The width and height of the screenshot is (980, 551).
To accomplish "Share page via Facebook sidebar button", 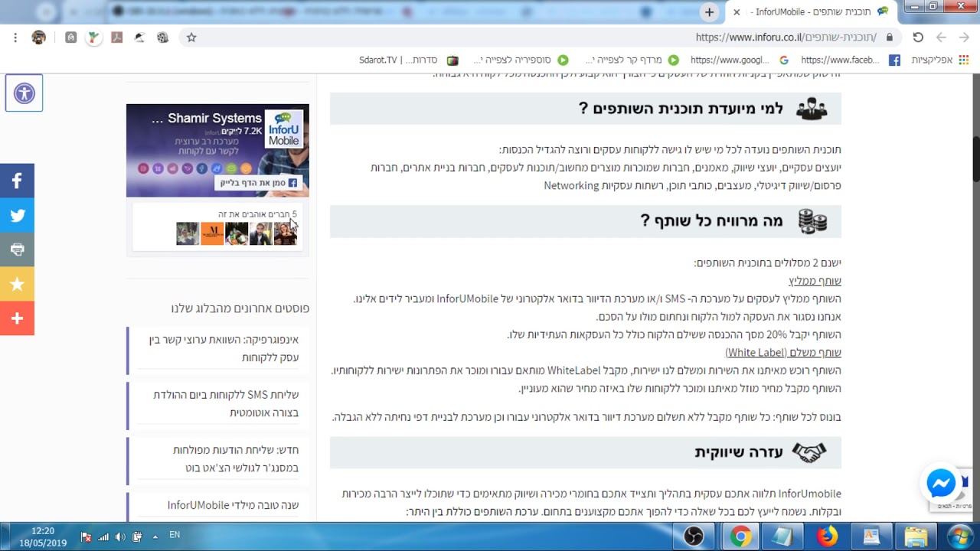I will tap(17, 181).
